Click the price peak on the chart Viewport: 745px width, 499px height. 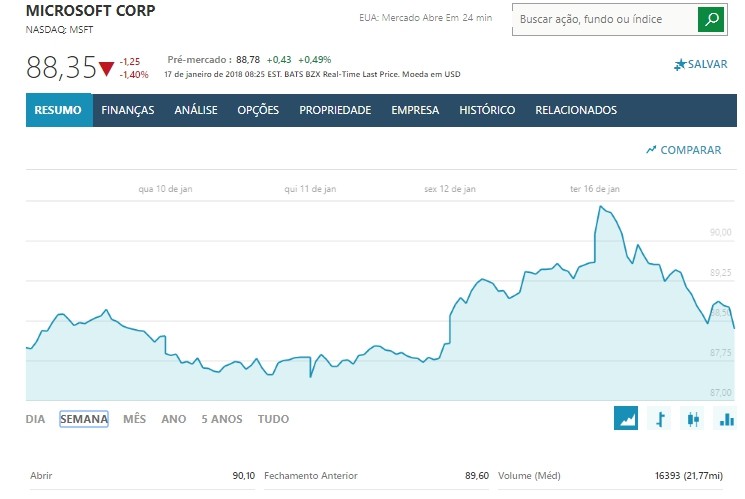point(600,206)
